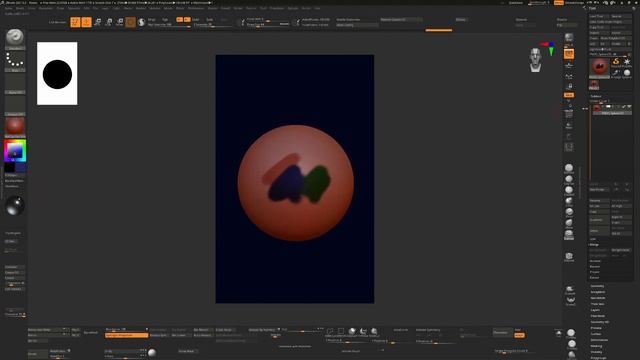
Task: Open the empty Alpha slot on left shelf
Action: pos(15,84)
